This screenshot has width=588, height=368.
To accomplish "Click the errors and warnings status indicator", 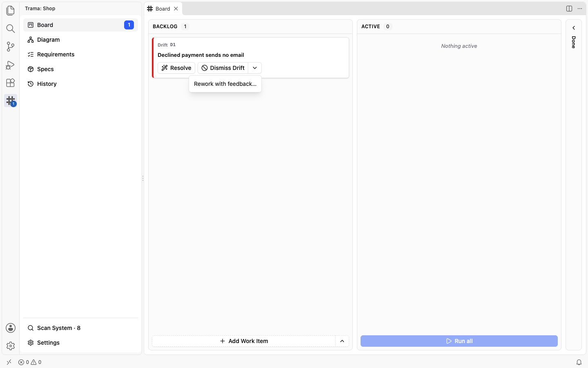I will [30, 362].
